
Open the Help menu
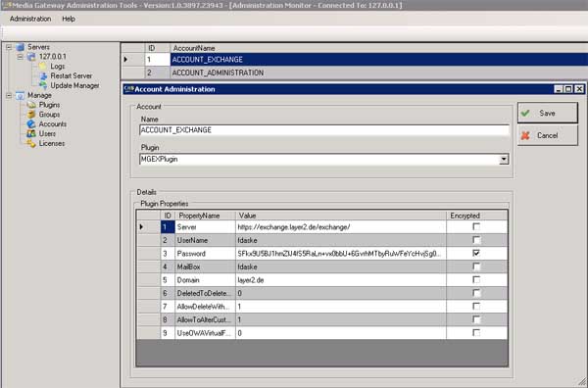pyautogui.click(x=69, y=19)
